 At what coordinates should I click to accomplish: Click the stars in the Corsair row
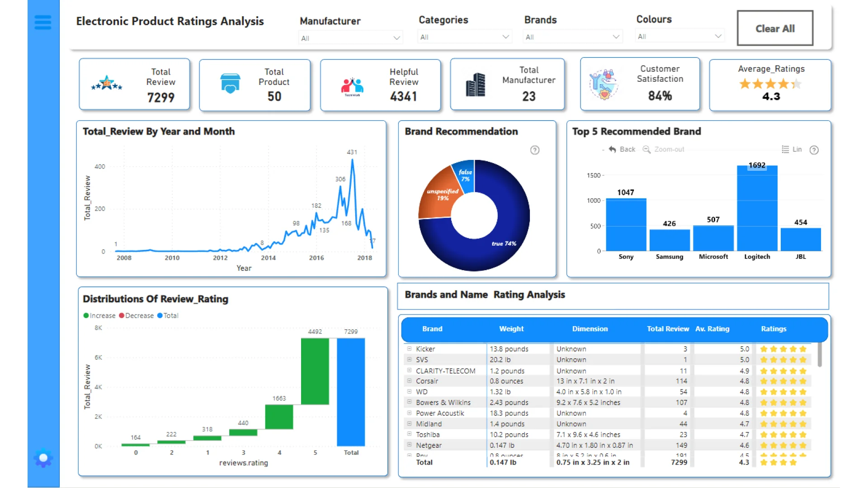[783, 381]
